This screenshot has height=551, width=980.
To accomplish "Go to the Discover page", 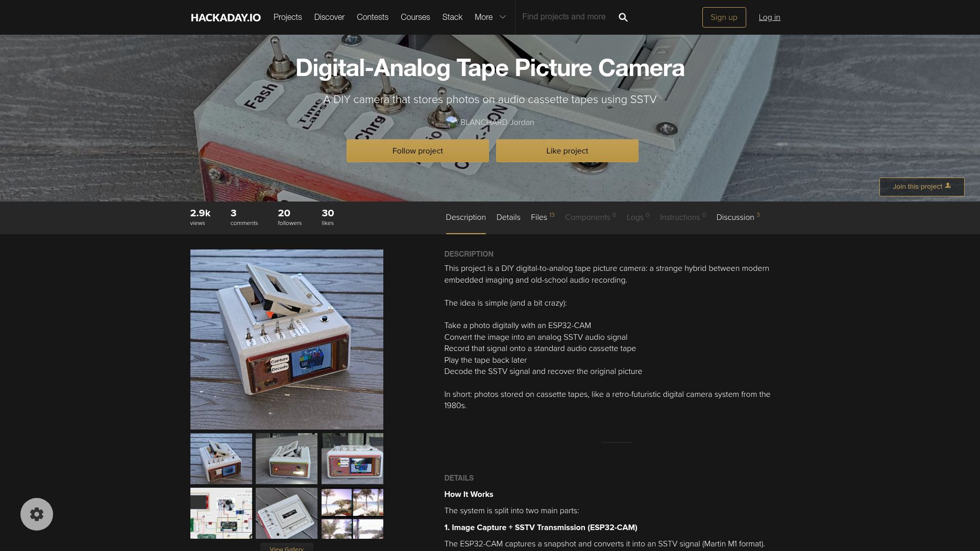I will (329, 17).
